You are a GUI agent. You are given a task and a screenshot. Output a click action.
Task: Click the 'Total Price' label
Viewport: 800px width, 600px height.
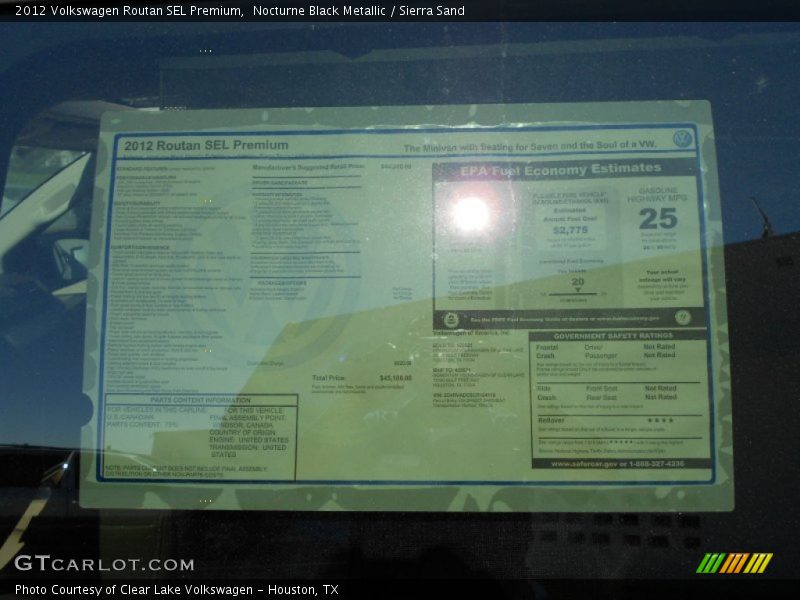tap(329, 378)
